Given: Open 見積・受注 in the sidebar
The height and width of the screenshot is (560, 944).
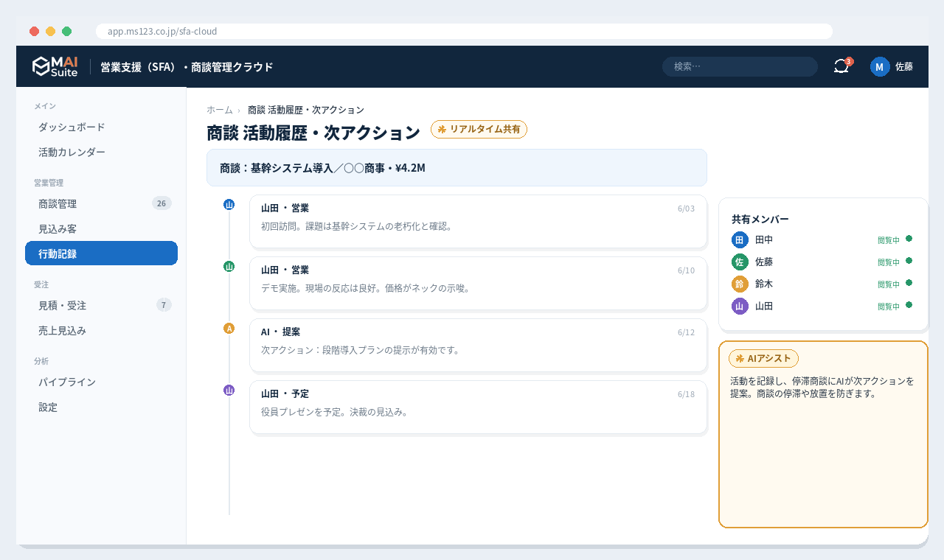Looking at the screenshot, I should click(101, 305).
